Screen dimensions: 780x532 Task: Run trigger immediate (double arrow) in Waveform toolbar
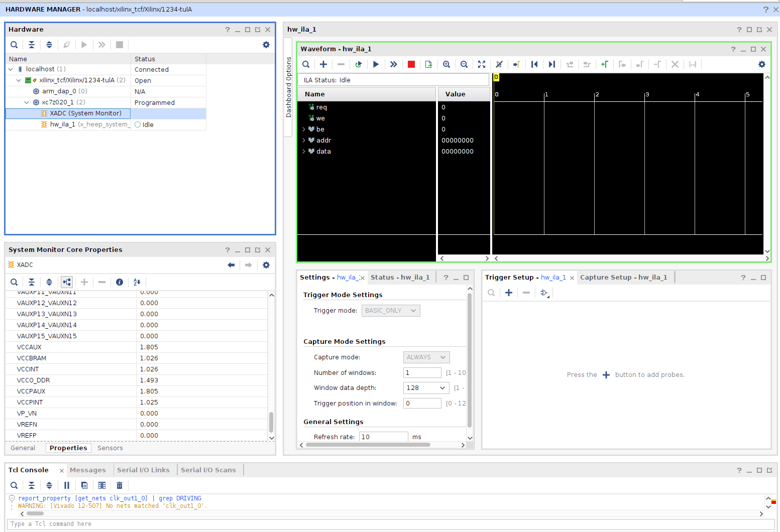(394, 64)
